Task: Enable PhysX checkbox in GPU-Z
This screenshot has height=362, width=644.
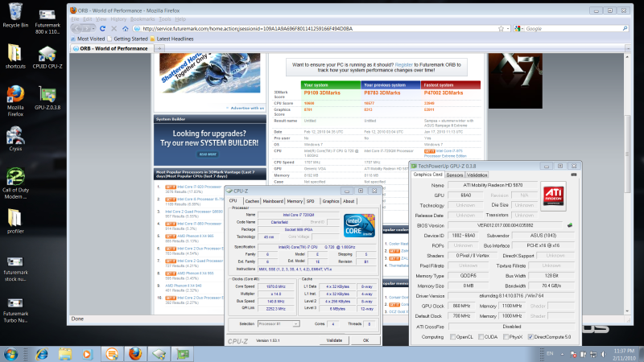Action: pyautogui.click(x=506, y=337)
